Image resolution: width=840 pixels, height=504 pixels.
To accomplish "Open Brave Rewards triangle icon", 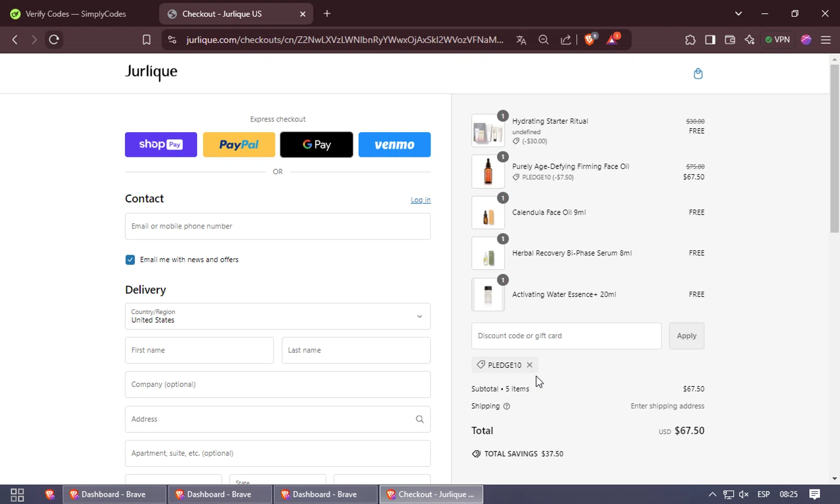I will [x=613, y=39].
